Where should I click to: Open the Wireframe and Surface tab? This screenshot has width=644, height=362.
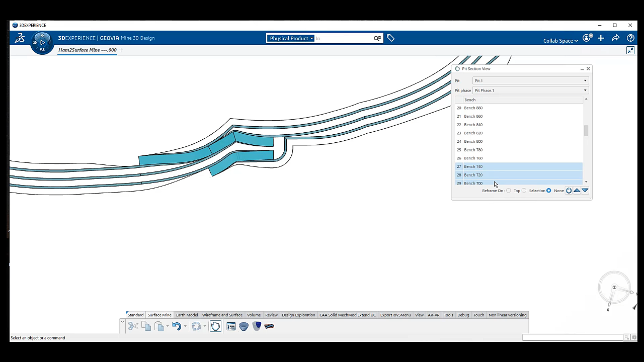pyautogui.click(x=222, y=315)
